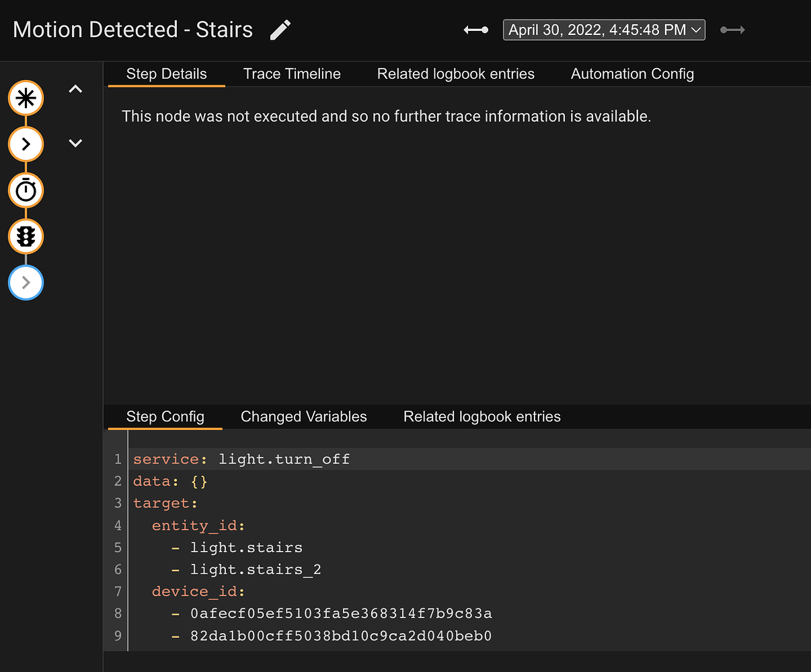811x672 pixels.
Task: Select the Step Config tab
Action: (165, 417)
